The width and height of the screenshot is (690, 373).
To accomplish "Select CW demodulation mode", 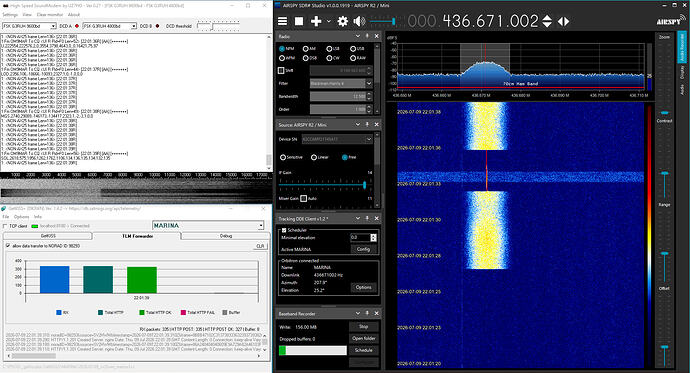I will (333, 58).
